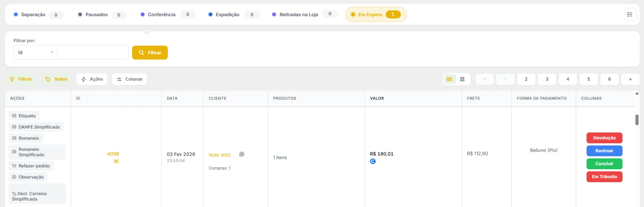Screen dimensions: 644x207
Task: Switch to grid view layout icon
Action: coord(462,79)
